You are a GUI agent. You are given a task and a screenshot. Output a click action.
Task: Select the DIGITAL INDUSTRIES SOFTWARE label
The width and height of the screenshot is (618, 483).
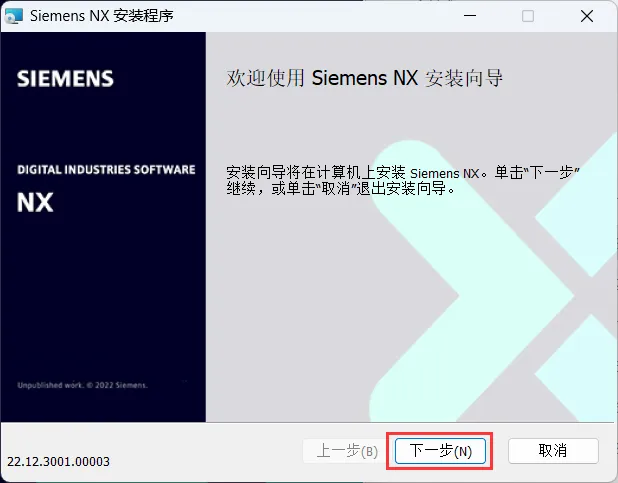tap(106, 170)
